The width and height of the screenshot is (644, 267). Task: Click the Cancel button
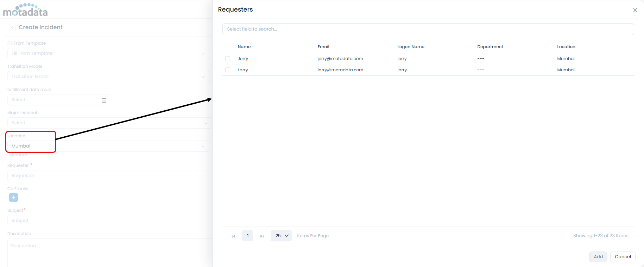[x=623, y=257]
